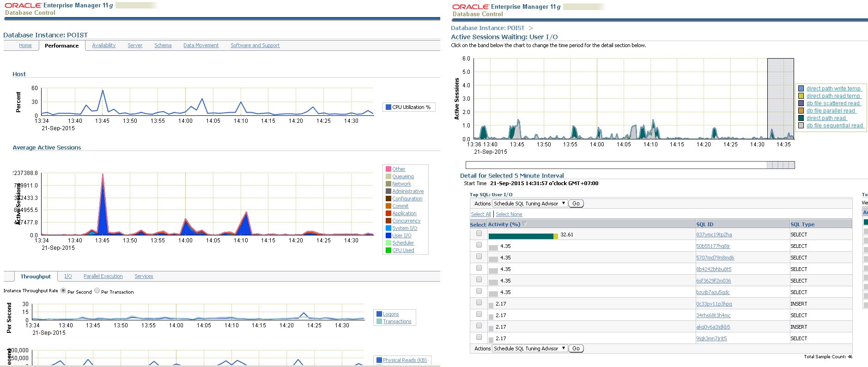This screenshot has height=367, width=868.
Task: Open the top Actions dropdown list
Action: [x=530, y=204]
